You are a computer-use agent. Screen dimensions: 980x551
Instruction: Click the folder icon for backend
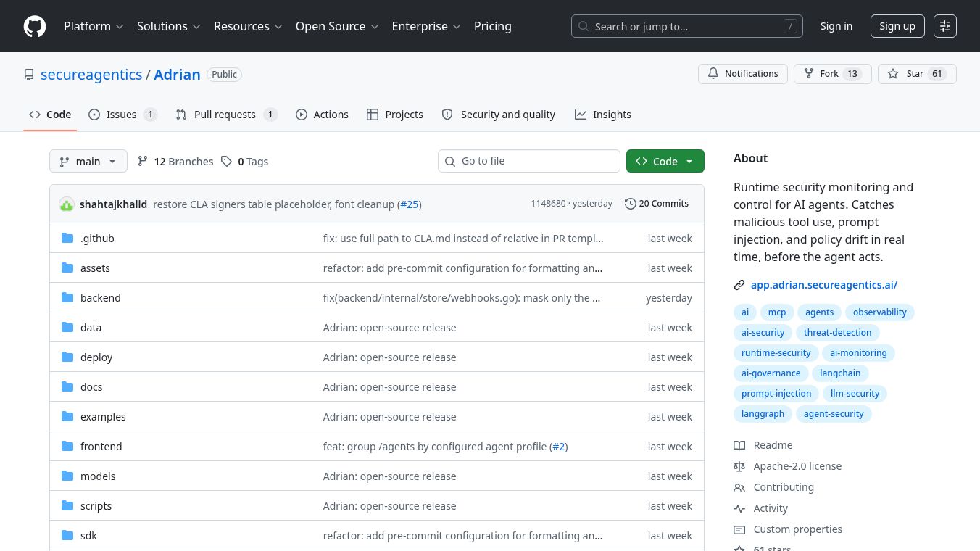67,297
